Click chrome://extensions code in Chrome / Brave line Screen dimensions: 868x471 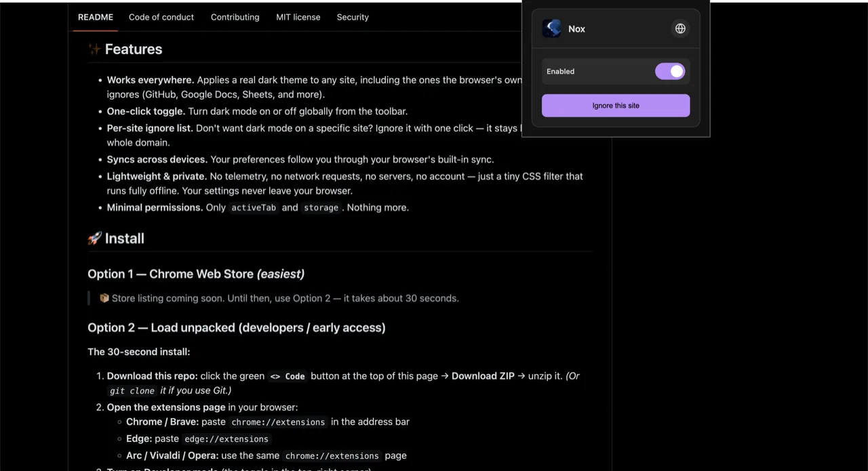click(x=278, y=422)
